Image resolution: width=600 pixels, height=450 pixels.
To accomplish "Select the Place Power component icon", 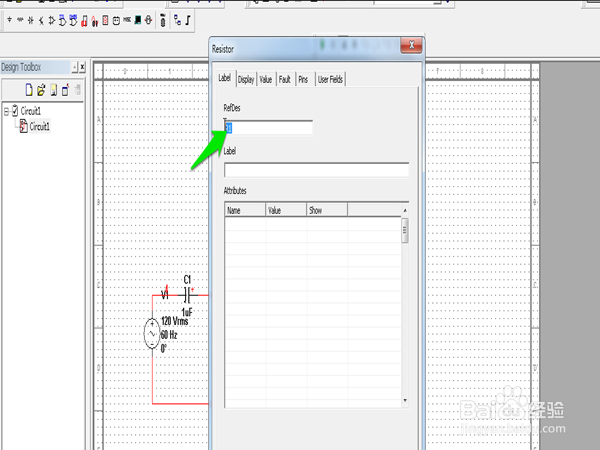I will 116,20.
